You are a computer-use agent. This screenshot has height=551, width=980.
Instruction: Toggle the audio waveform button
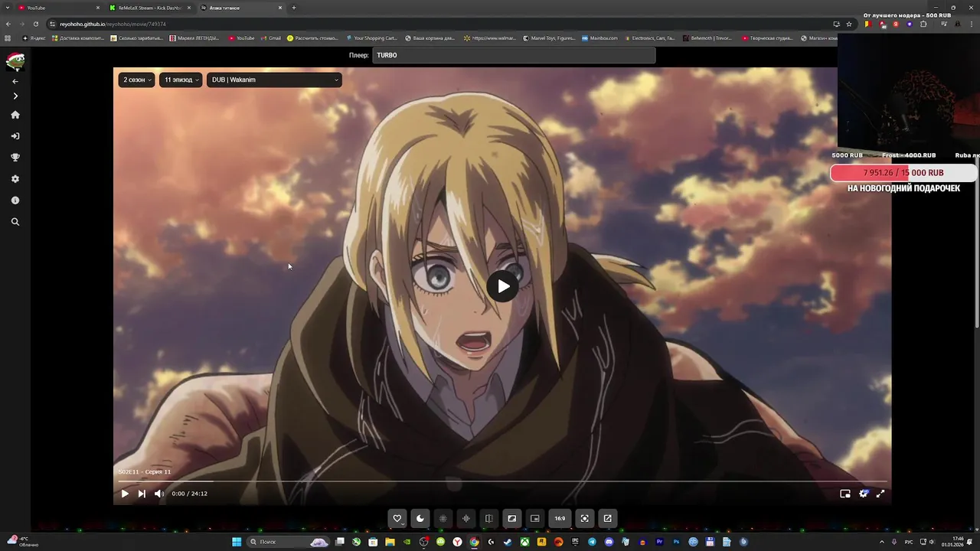[x=465, y=518]
